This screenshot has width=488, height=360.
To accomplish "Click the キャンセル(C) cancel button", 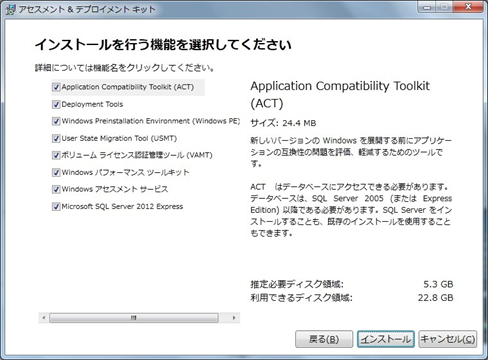I will [x=447, y=339].
